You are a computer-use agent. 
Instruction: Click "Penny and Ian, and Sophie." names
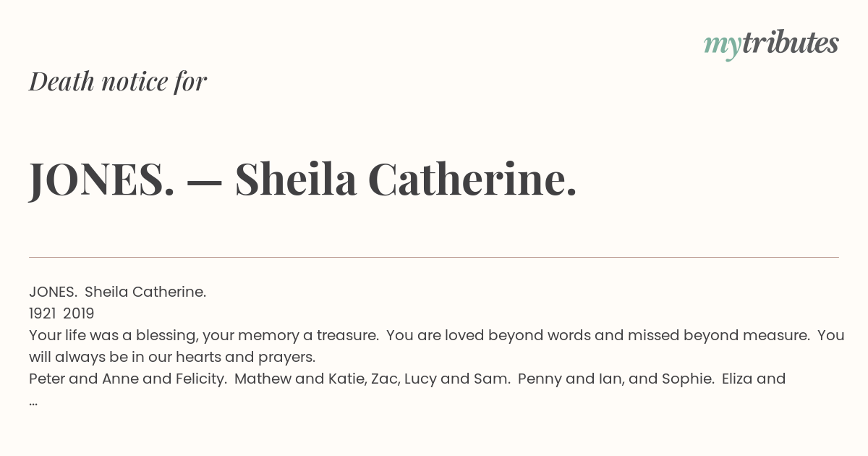(616, 379)
